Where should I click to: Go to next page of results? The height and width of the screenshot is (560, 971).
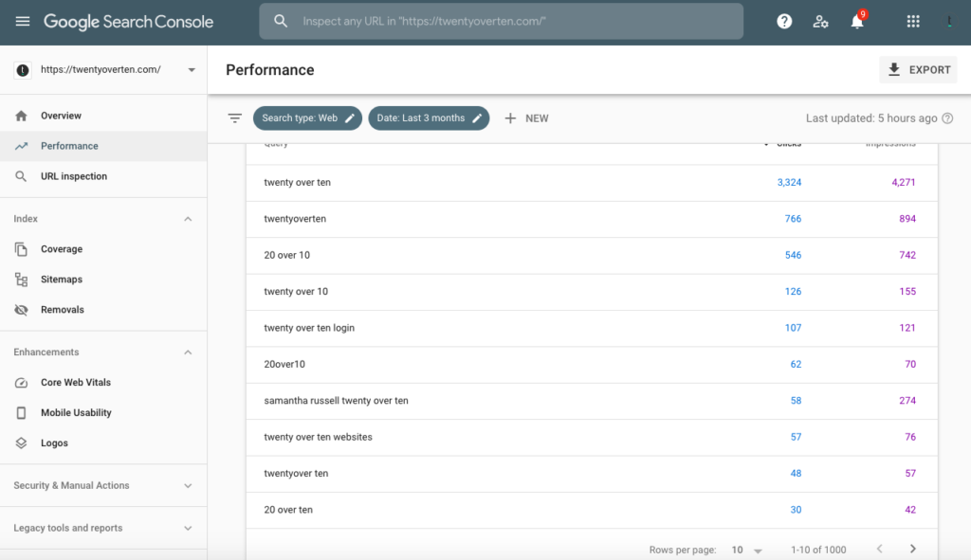pyautogui.click(x=912, y=549)
